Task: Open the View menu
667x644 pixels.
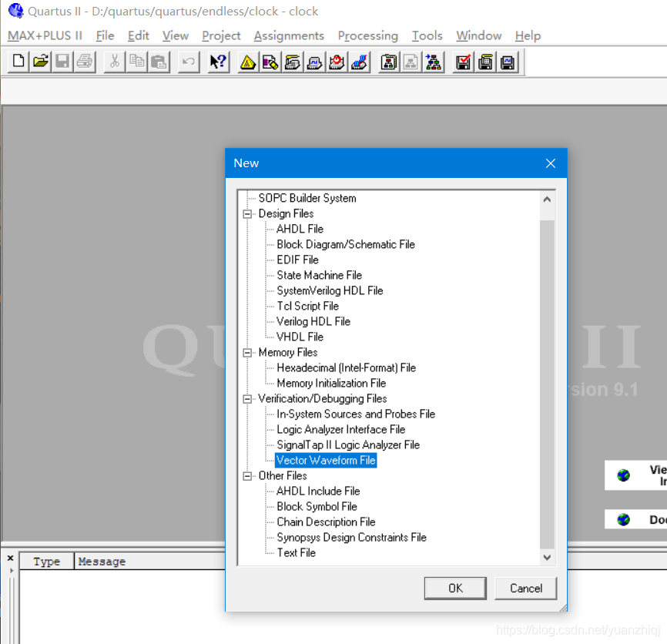Action: point(176,35)
